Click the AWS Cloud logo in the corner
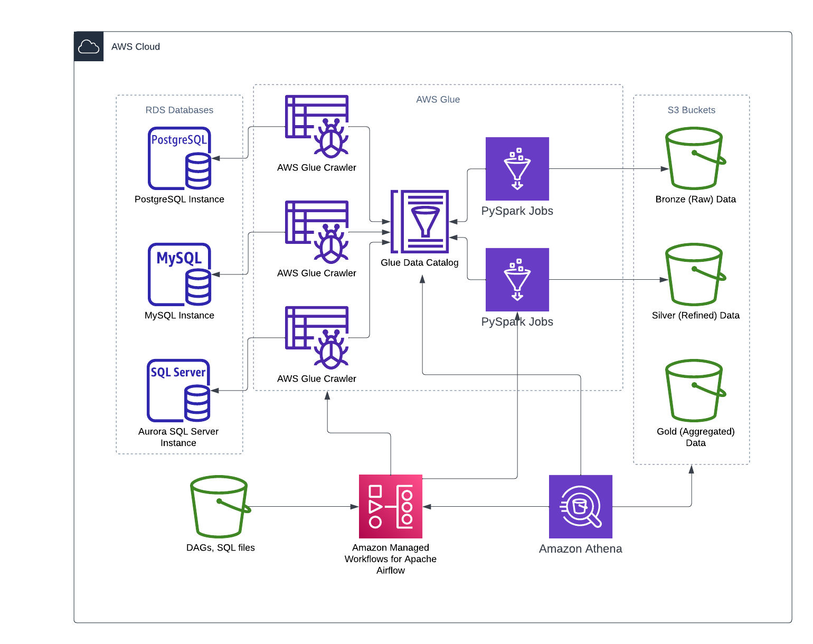Viewport: 813px width, 644px height. tap(88, 46)
